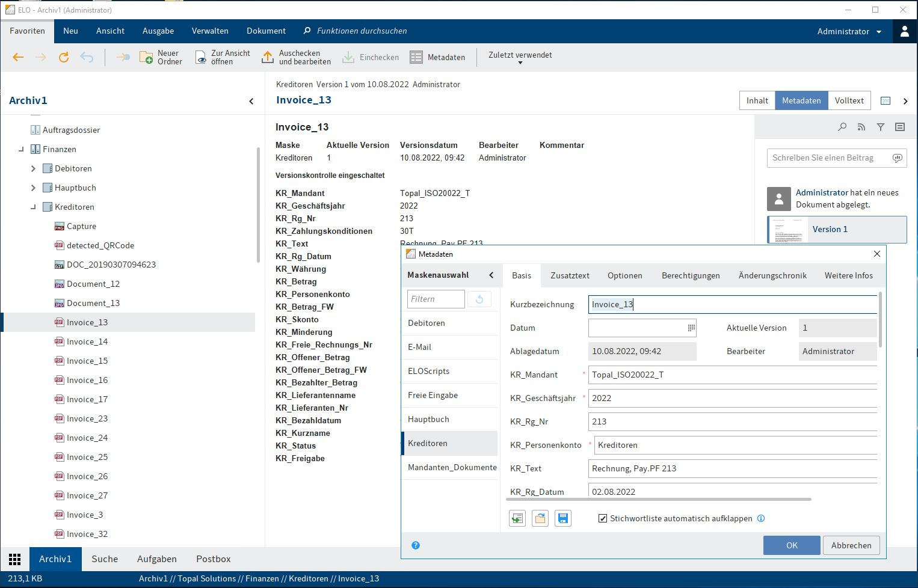Viewport: 918px width, 588px height.
Task: Click the blue save disk icon in dialog
Action: pyautogui.click(x=563, y=518)
